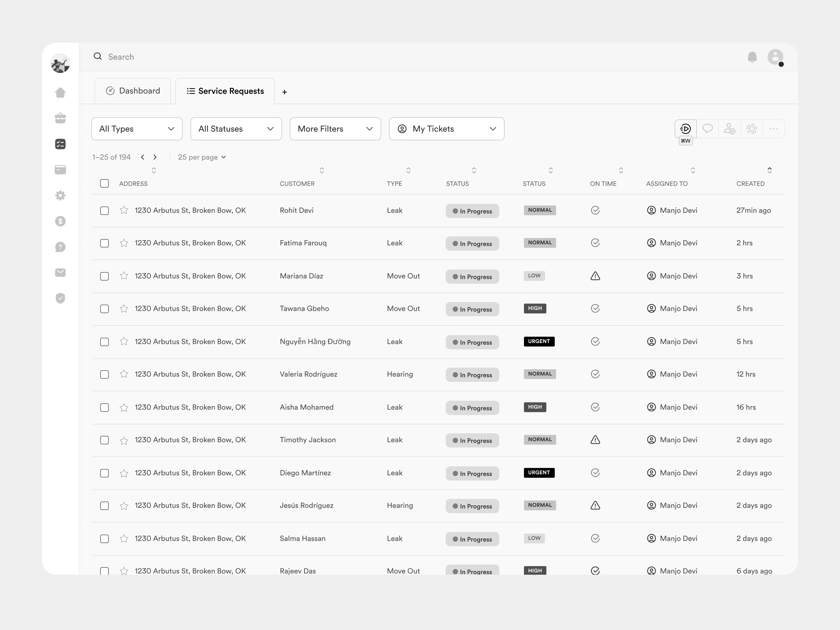Open the briefcase icon in sidebar
Viewport: 840px width, 630px height.
click(61, 118)
